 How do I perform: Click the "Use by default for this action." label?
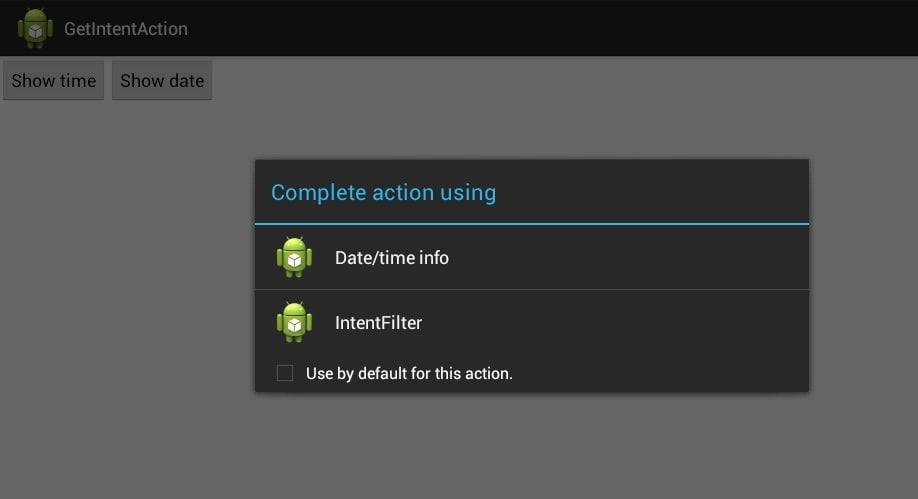pos(409,374)
